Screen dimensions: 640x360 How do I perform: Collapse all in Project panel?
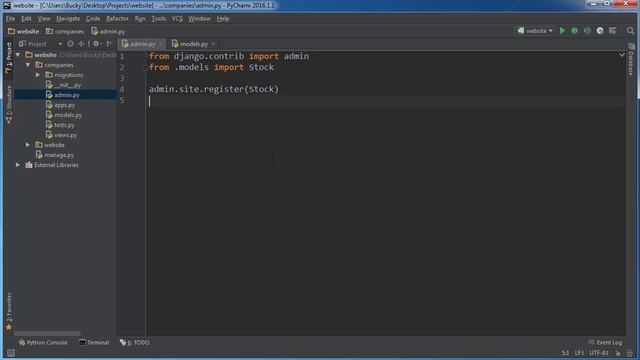[x=81, y=44]
